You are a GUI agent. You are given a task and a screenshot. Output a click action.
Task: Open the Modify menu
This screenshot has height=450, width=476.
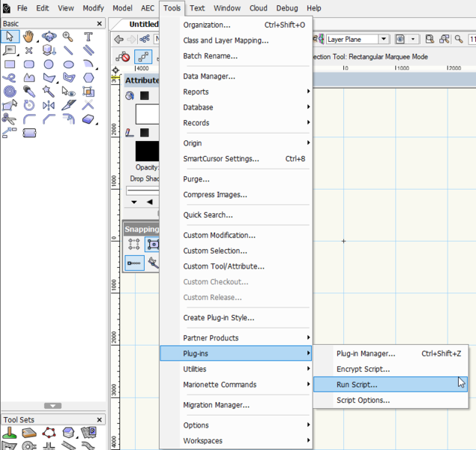(x=93, y=8)
